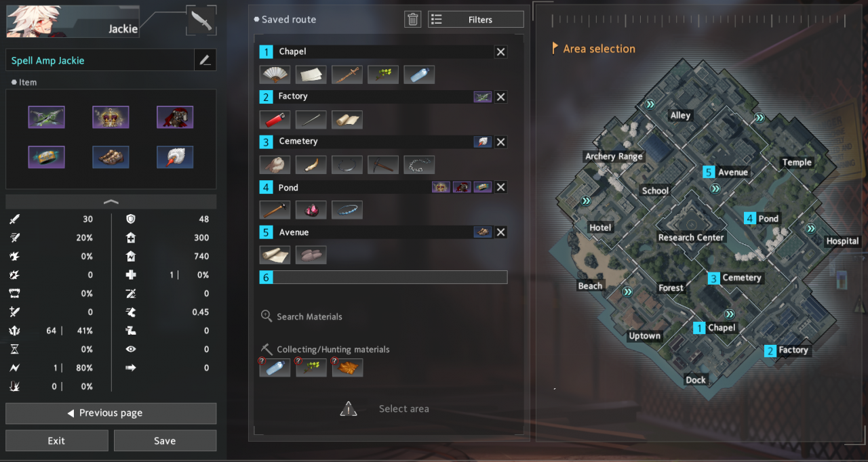Image resolution: width=868 pixels, height=462 pixels.
Task: Select the Hospital area on the map
Action: pyautogui.click(x=842, y=241)
